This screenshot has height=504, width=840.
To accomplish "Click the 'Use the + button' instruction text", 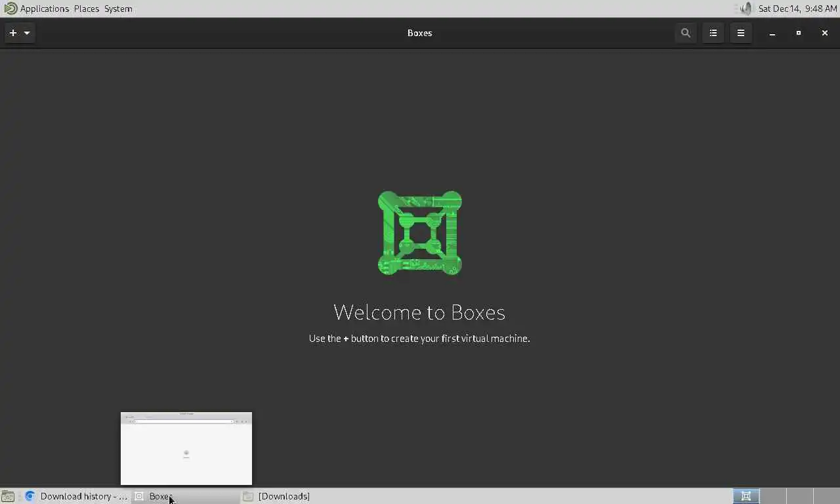I will 419,339.
